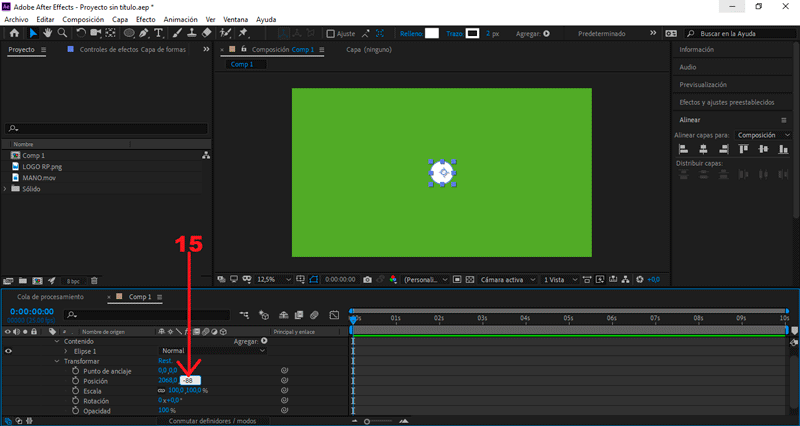
Task: Open Efectos y ajustes preestablecidos panel
Action: [x=727, y=103]
